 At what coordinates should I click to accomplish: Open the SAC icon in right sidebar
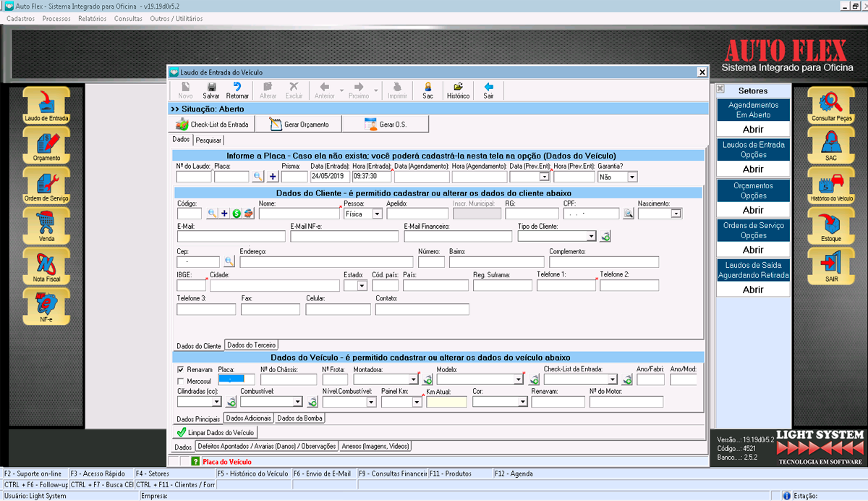832,146
